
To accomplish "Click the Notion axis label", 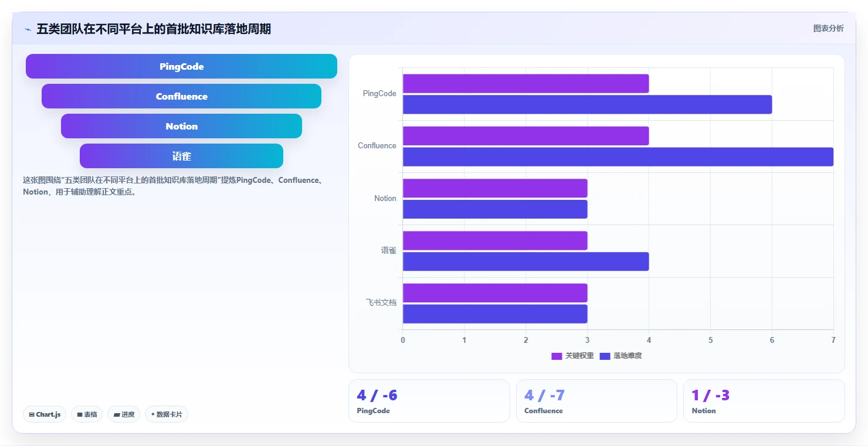I will (x=385, y=198).
